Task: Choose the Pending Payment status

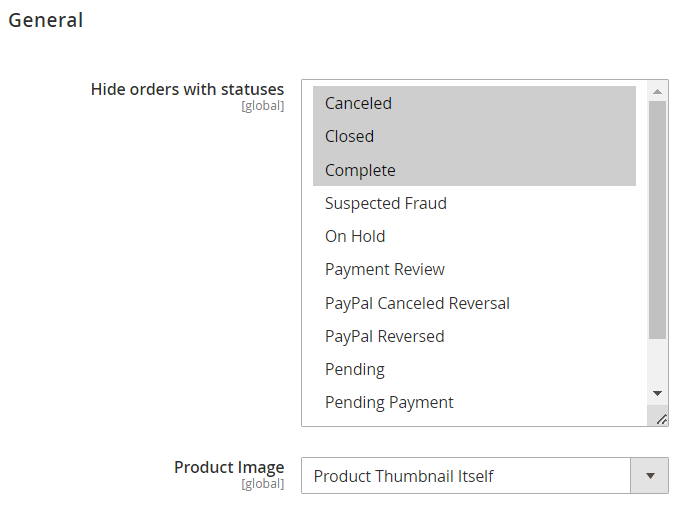Action: tap(474, 402)
